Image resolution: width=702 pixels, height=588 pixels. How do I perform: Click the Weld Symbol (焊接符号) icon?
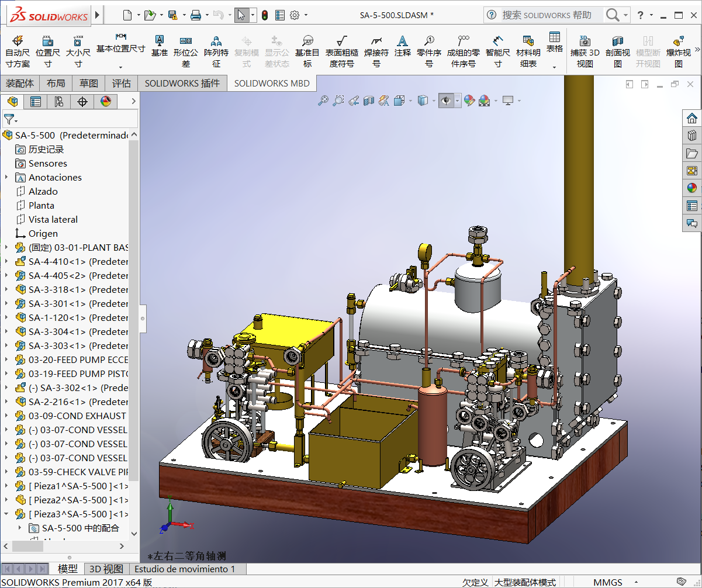376,42
